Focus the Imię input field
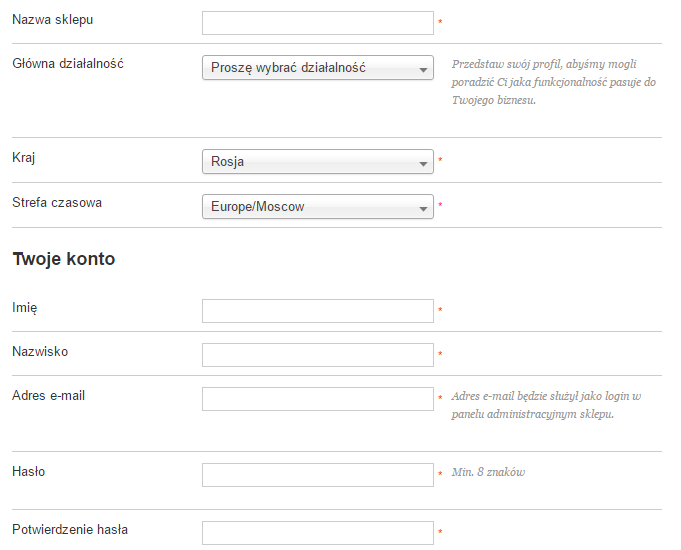Screen dimensions: 681x550 pos(317,311)
